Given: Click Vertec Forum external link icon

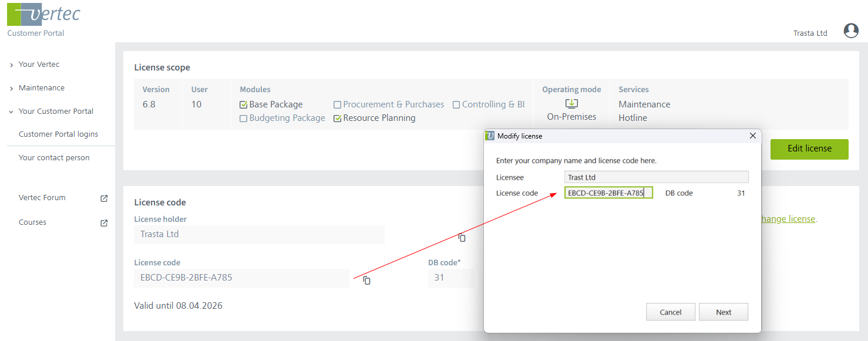Looking at the screenshot, I should tap(104, 198).
